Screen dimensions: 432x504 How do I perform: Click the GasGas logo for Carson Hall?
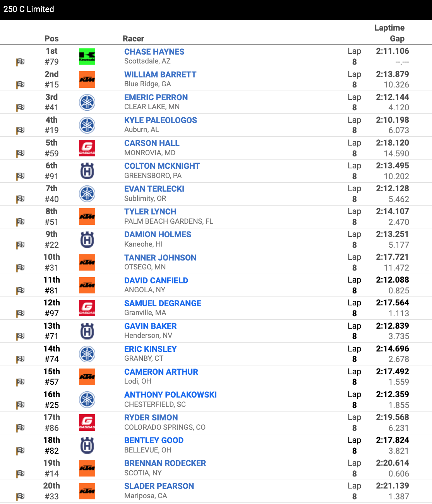pyautogui.click(x=87, y=148)
